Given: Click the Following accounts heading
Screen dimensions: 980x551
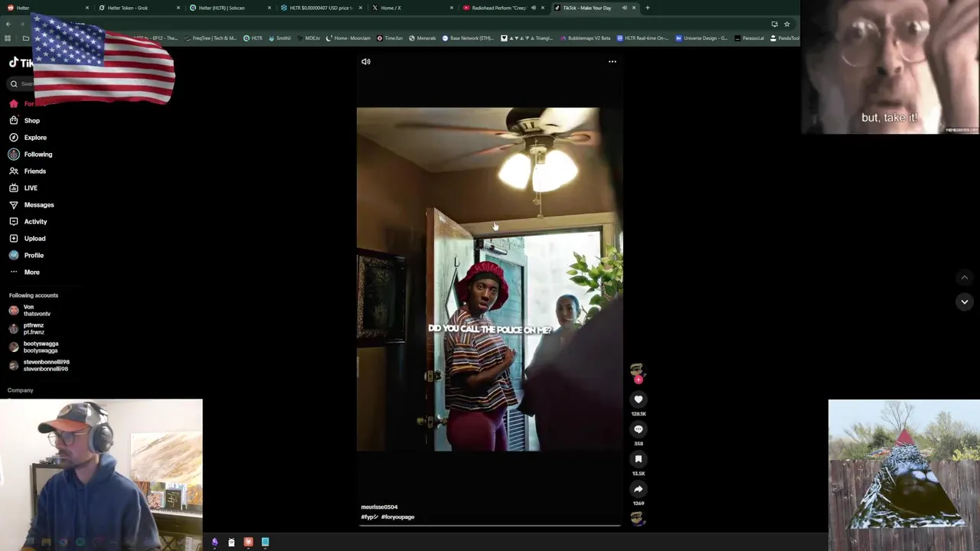Looking at the screenshot, I should (34, 295).
